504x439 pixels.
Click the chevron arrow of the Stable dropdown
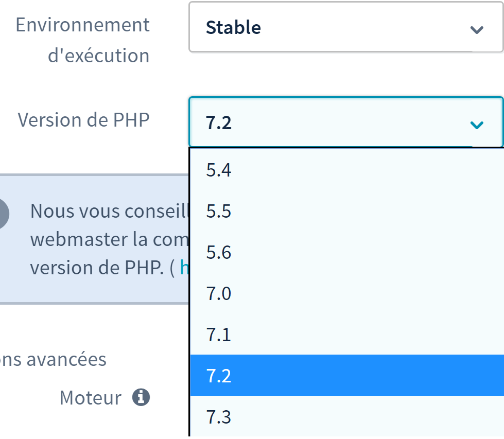(x=477, y=29)
